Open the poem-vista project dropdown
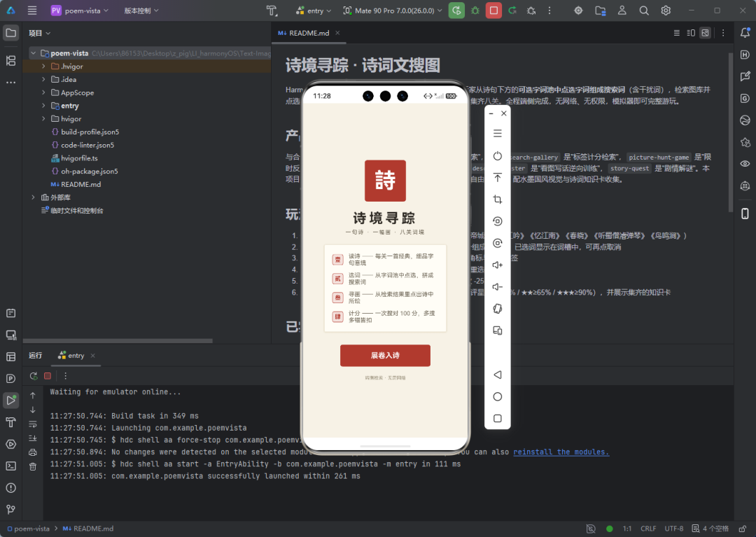756x537 pixels. point(80,10)
